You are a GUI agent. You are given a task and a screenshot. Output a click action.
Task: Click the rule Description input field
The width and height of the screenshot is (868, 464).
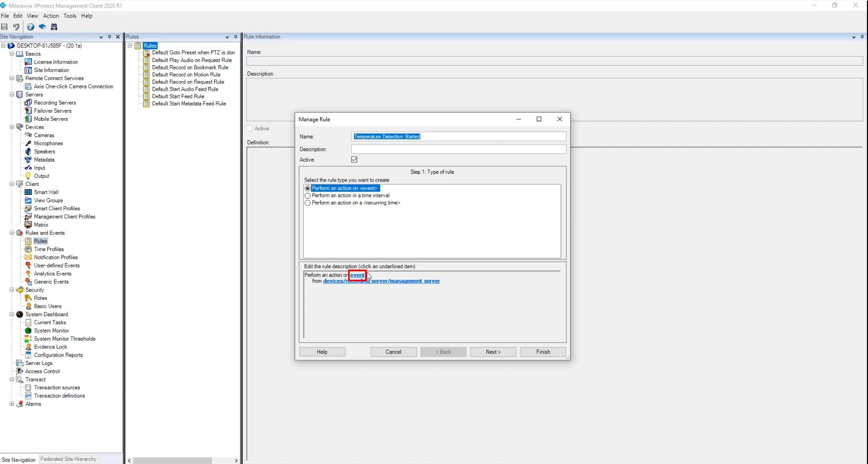459,149
